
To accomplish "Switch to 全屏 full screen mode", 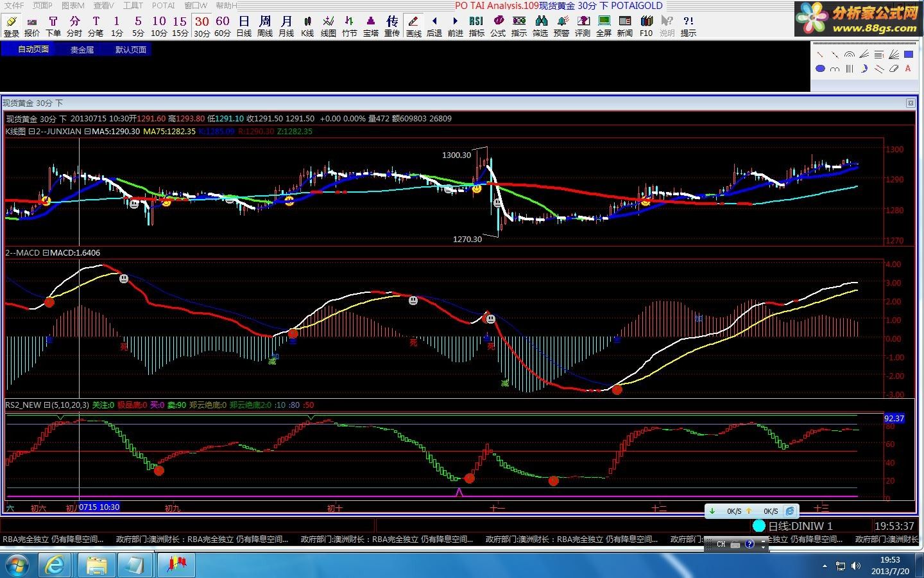I will tap(604, 26).
